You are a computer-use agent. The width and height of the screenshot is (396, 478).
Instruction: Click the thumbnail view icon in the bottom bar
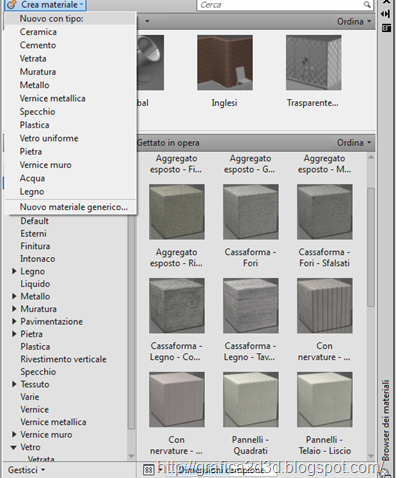pyautogui.click(x=148, y=470)
